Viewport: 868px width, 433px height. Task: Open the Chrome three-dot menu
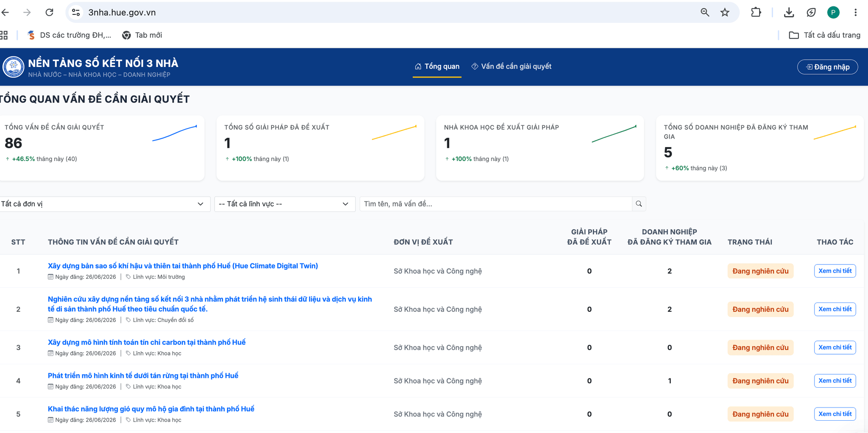click(855, 12)
